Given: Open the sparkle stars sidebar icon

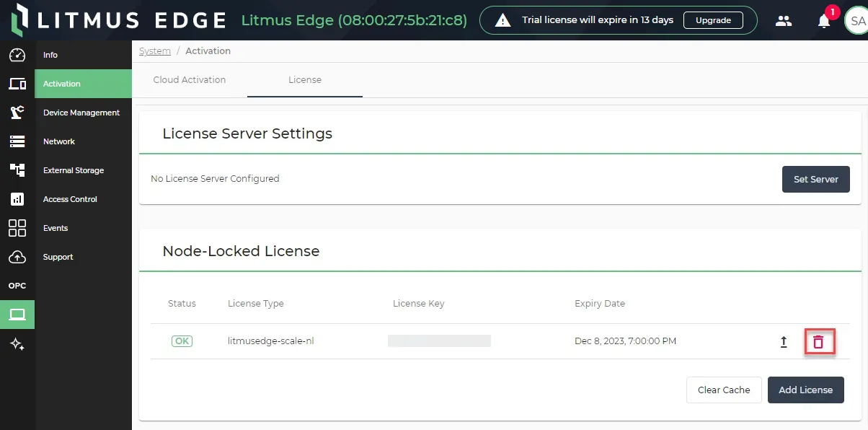Looking at the screenshot, I should pyautogui.click(x=17, y=344).
